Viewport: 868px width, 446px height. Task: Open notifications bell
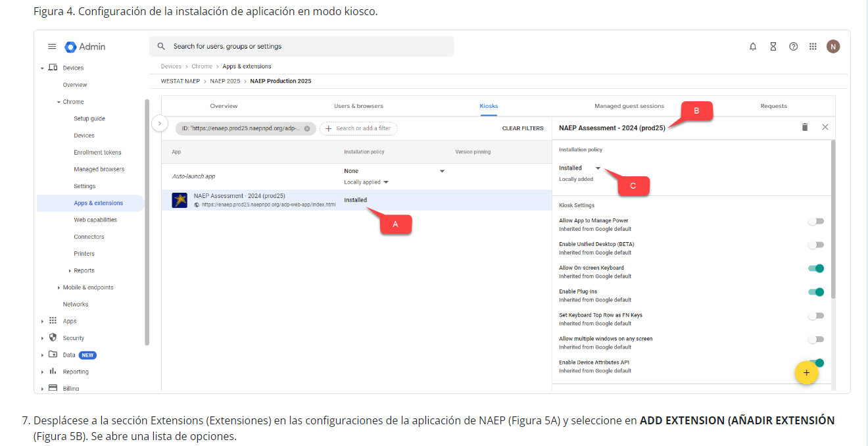pos(753,47)
